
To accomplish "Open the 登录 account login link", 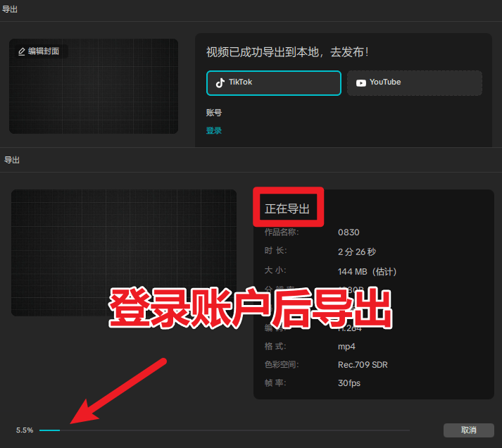I will point(213,130).
